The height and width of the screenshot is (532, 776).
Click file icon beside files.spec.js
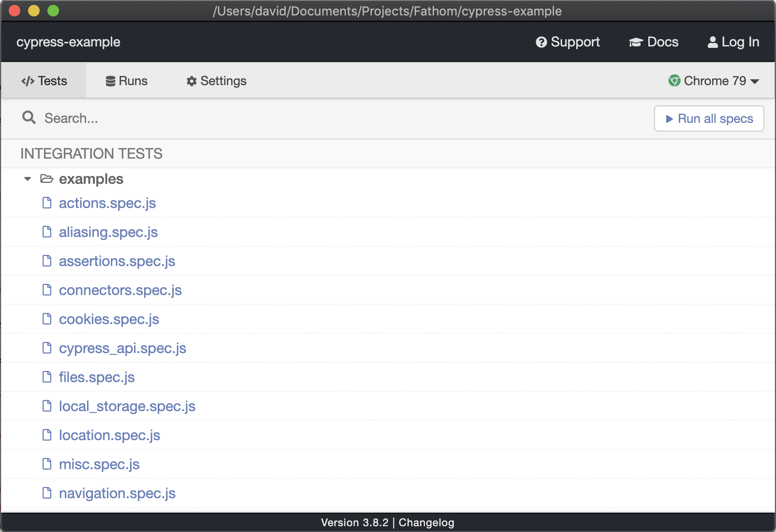pos(47,377)
